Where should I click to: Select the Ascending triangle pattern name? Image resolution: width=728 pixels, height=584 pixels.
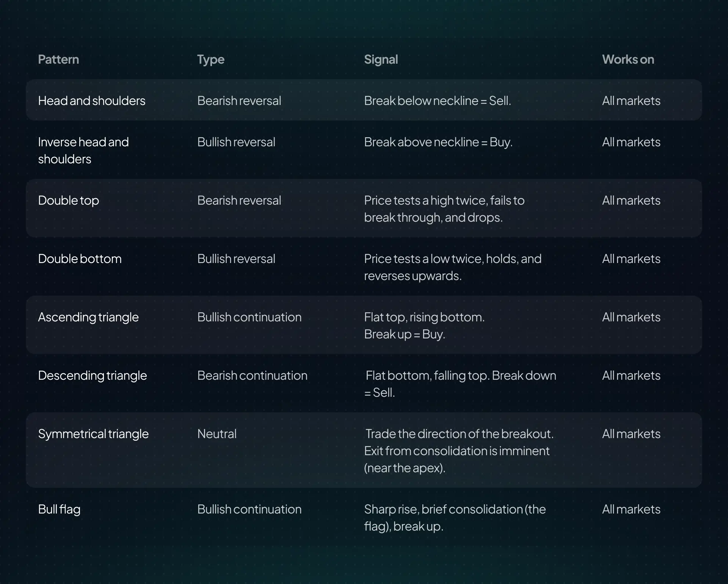[88, 318]
